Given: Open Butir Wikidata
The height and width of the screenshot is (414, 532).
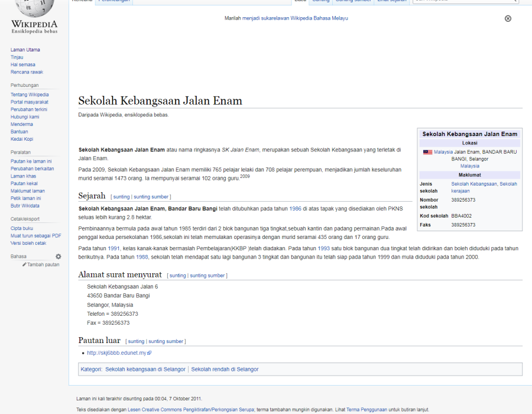Looking at the screenshot, I should coord(25,206).
